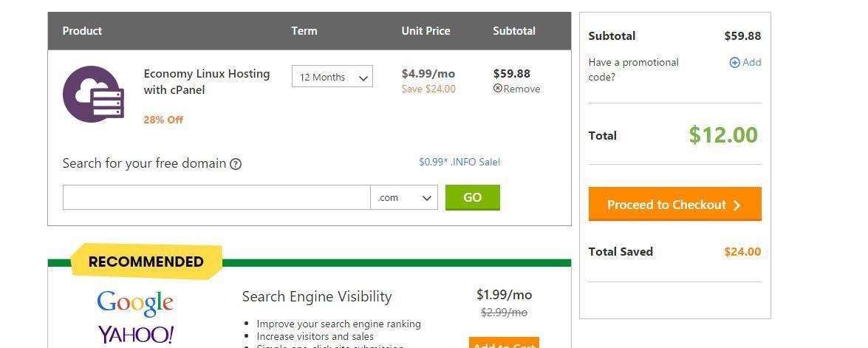
Task: Open the 12 Months term dropdown
Action: [x=332, y=77]
